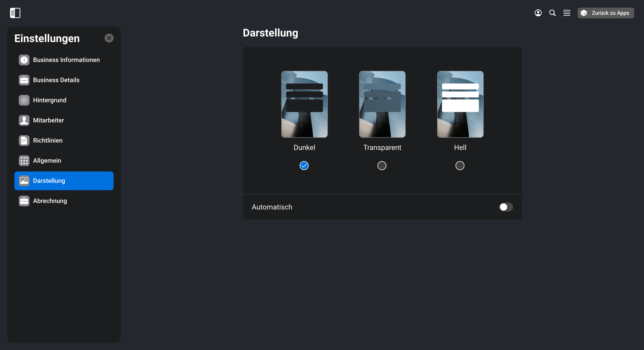This screenshot has height=350, width=644.
Task: Click the Darstellung picture icon
Action: [24, 181]
